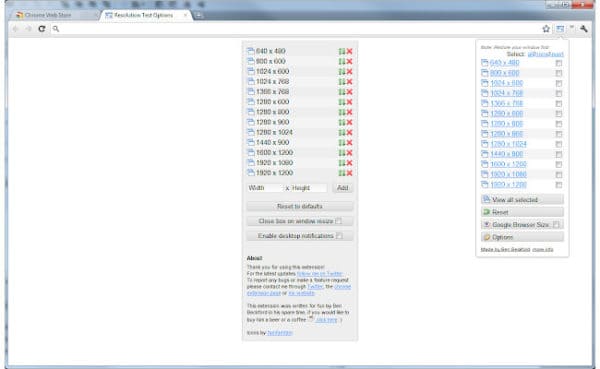Open the 1280 x 1024 link in popup
The width and height of the screenshot is (600, 369).
(508, 144)
